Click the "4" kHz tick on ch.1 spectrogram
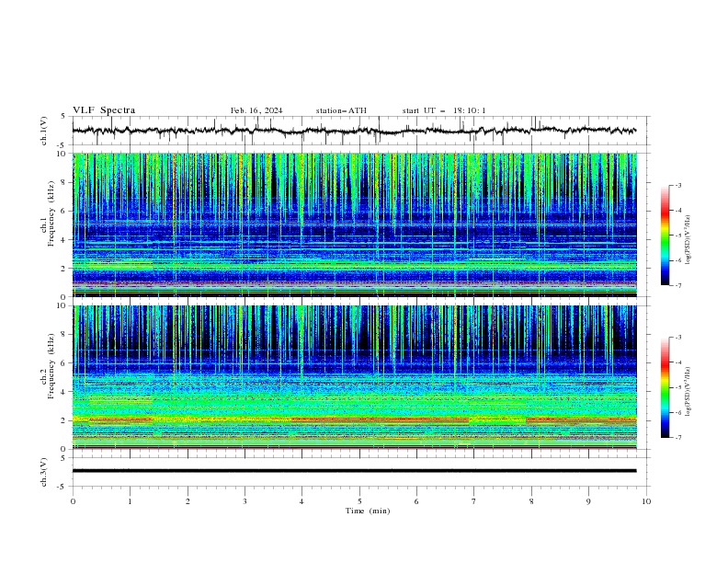728x563 pixels. click(65, 240)
